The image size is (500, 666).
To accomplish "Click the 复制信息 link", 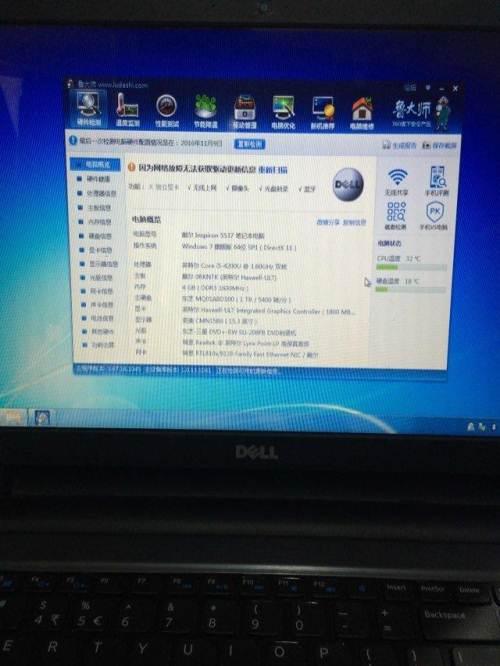I will (354, 222).
